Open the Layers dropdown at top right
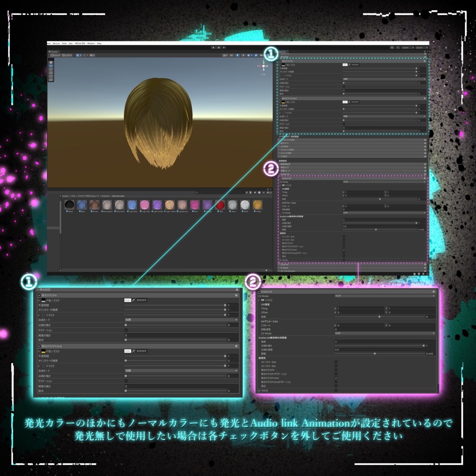 click(408, 48)
